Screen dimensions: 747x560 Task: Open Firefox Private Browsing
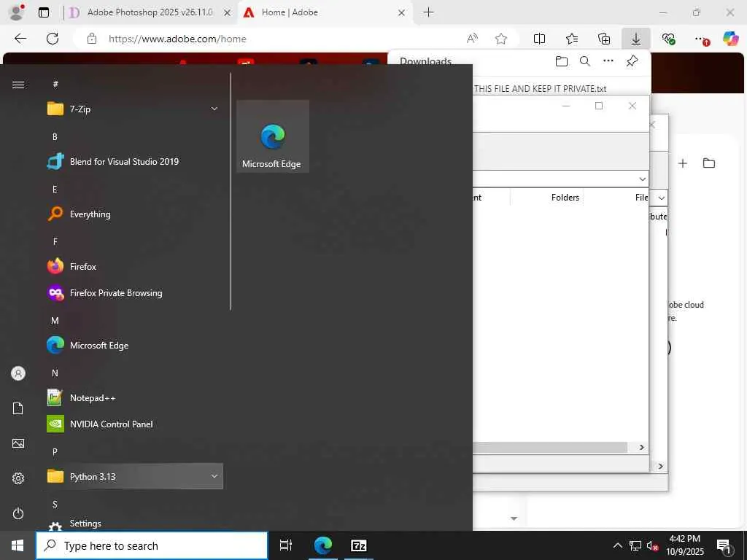[133, 293]
